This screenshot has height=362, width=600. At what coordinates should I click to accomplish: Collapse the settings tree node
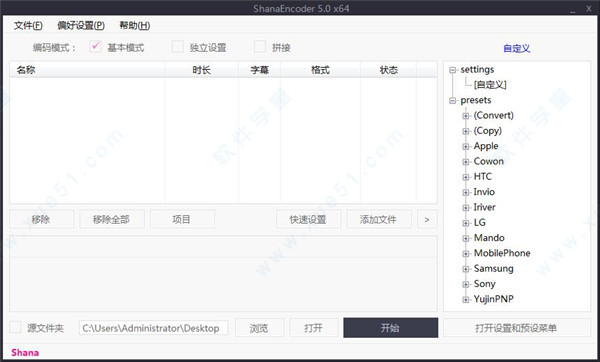pos(453,70)
